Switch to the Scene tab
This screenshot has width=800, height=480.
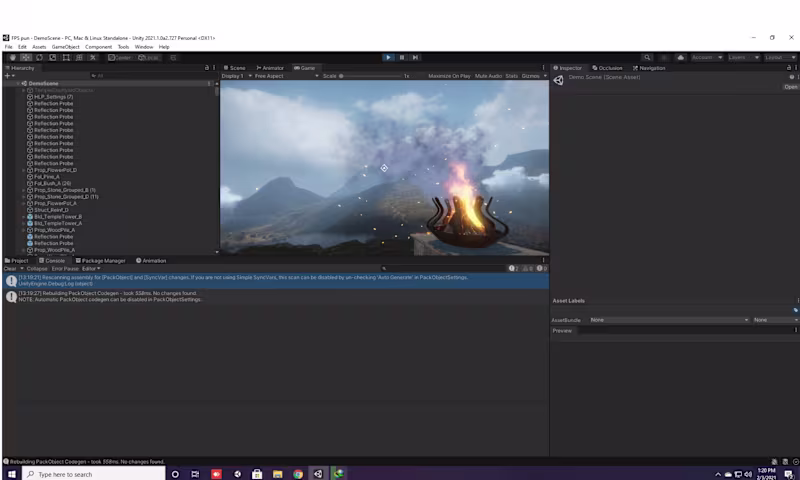click(235, 68)
